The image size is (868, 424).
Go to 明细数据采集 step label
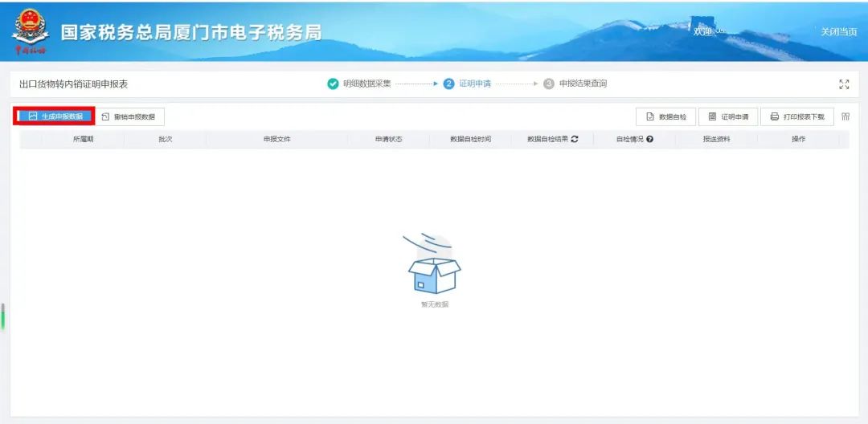coord(366,84)
